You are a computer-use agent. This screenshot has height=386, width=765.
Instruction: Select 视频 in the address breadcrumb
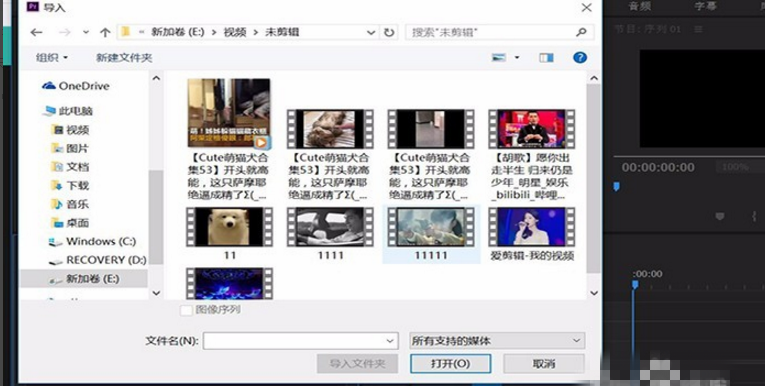click(x=235, y=32)
